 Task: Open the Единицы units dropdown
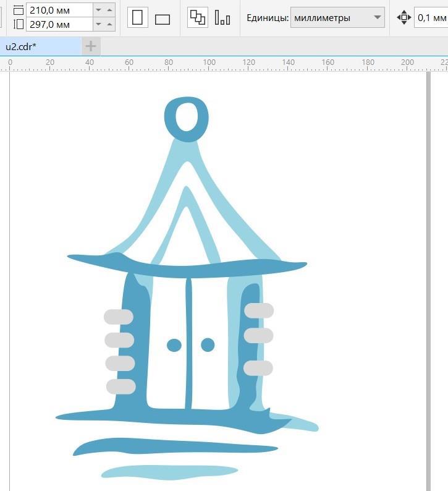(x=337, y=17)
